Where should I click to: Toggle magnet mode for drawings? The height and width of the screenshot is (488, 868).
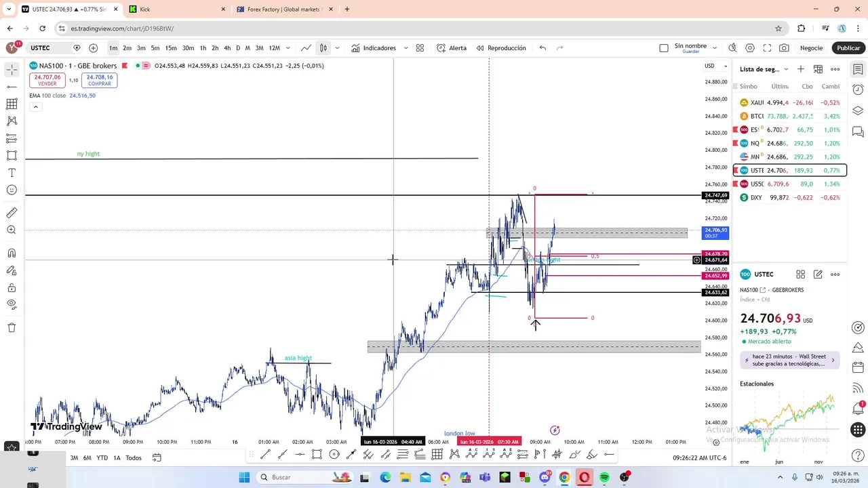12,253
